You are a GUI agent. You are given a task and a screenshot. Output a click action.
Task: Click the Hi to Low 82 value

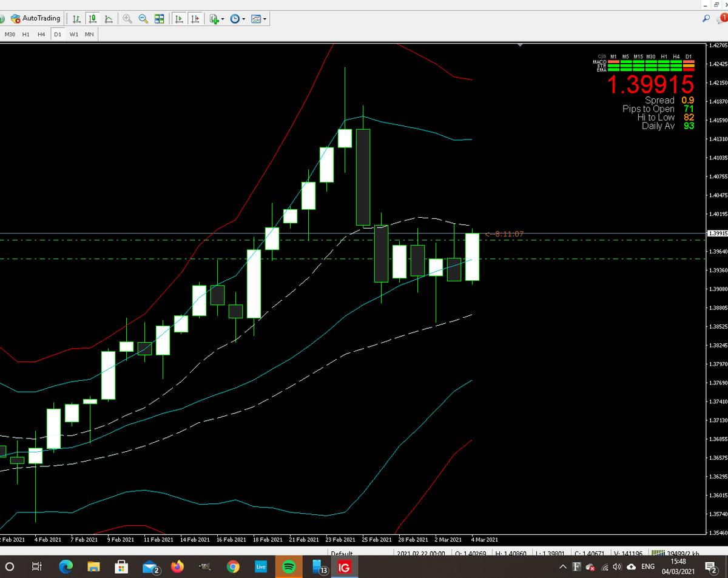point(688,117)
